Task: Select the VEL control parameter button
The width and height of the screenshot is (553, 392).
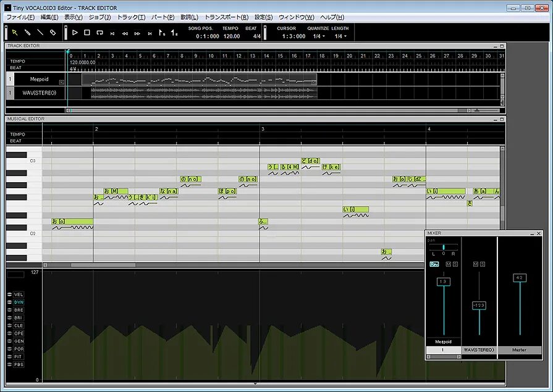Action: [17, 294]
